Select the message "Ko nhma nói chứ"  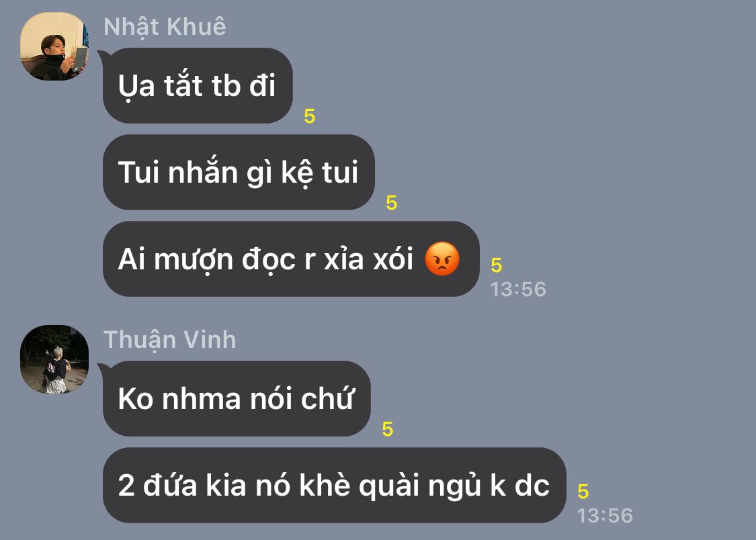point(237,399)
